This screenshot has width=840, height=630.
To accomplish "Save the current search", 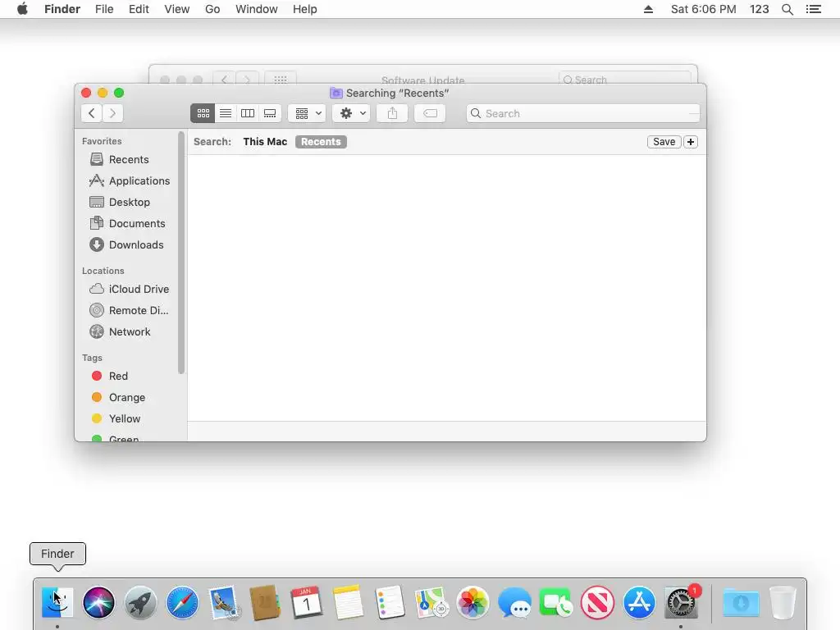I will (664, 141).
